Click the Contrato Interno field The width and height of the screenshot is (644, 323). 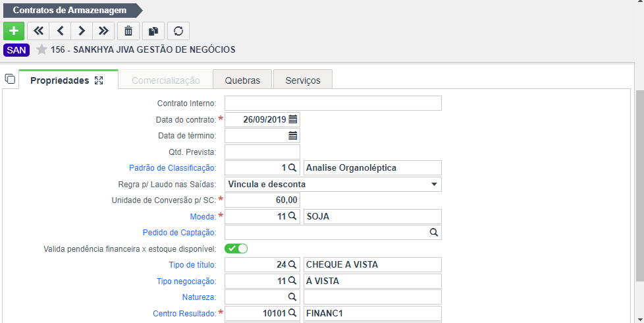[333, 103]
